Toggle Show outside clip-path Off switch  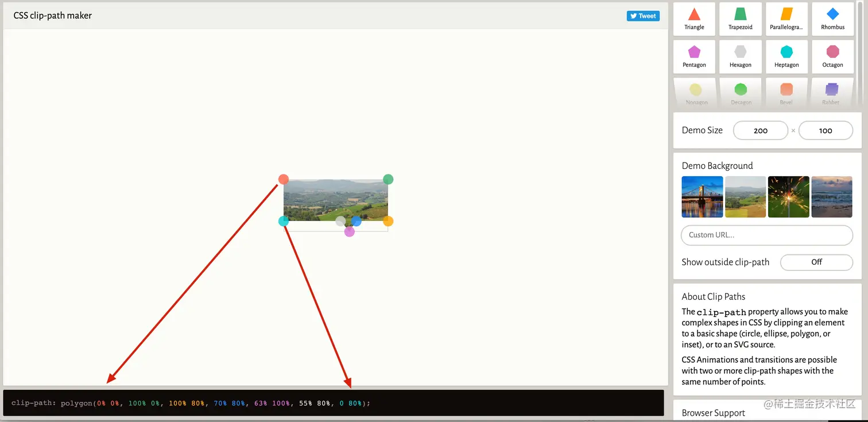[816, 262]
